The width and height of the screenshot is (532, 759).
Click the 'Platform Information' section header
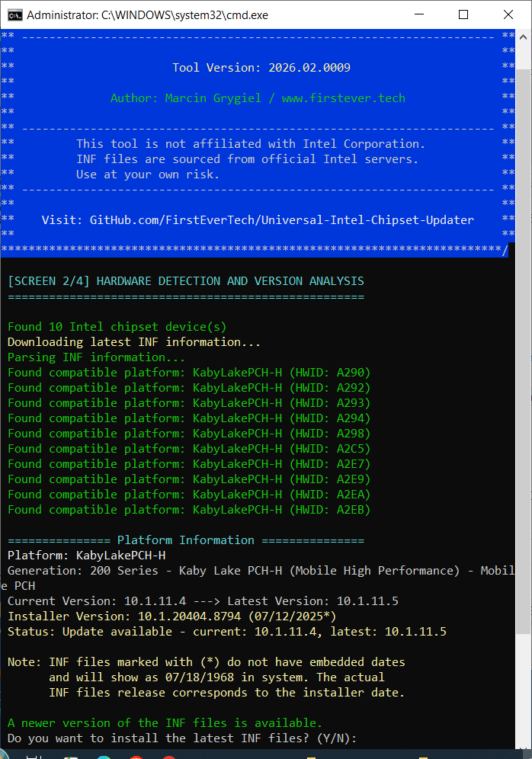pos(186,541)
